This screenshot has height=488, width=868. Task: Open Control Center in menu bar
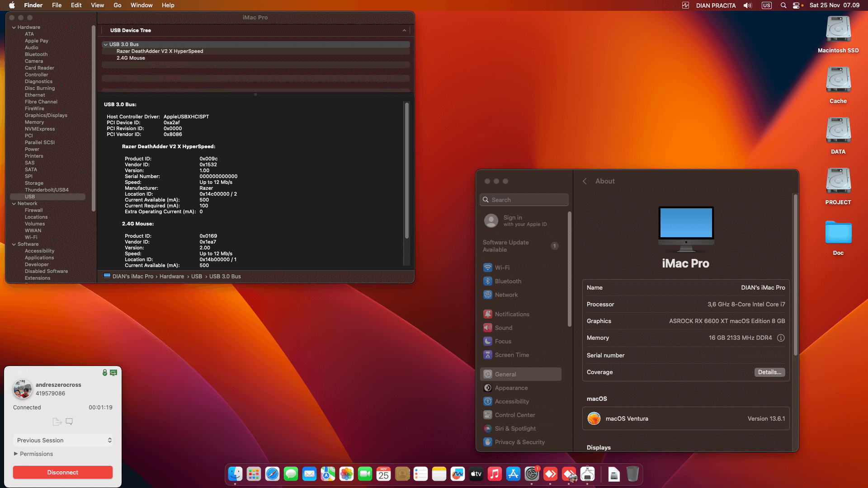point(796,5)
